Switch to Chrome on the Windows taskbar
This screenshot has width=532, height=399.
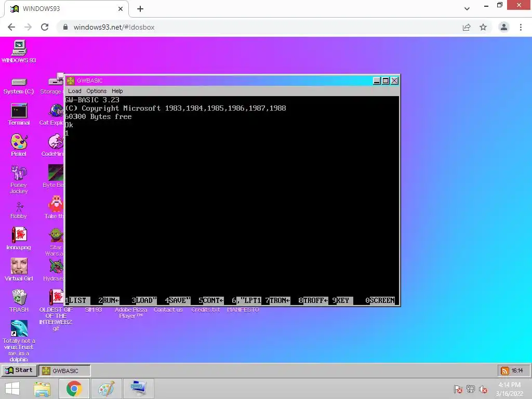point(74,389)
